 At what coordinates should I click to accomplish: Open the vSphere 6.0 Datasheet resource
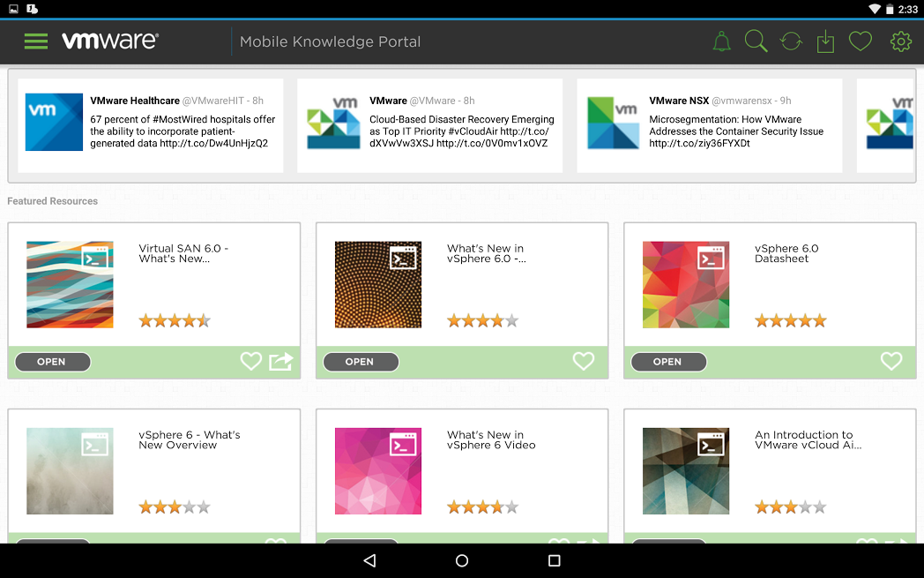[x=668, y=362]
